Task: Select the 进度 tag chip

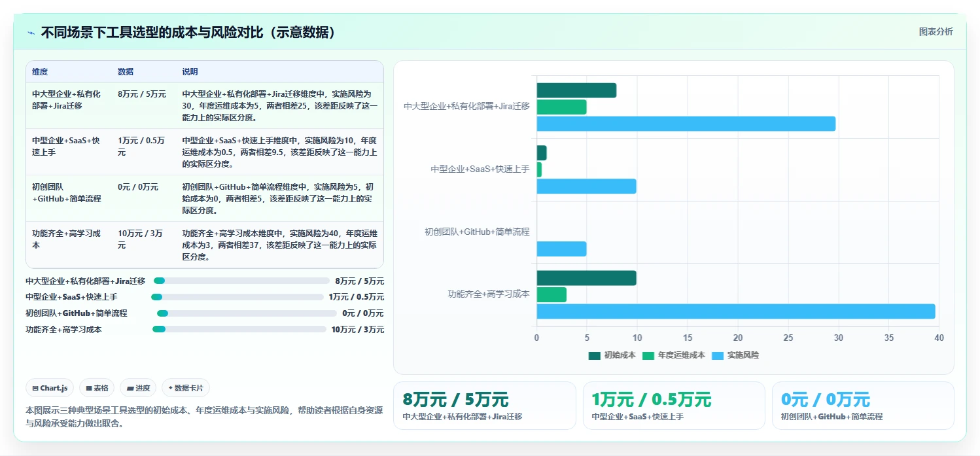Action: tap(138, 388)
